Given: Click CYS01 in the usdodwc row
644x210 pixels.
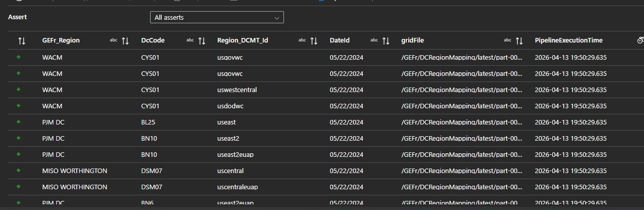Looking at the screenshot, I should coord(150,106).
